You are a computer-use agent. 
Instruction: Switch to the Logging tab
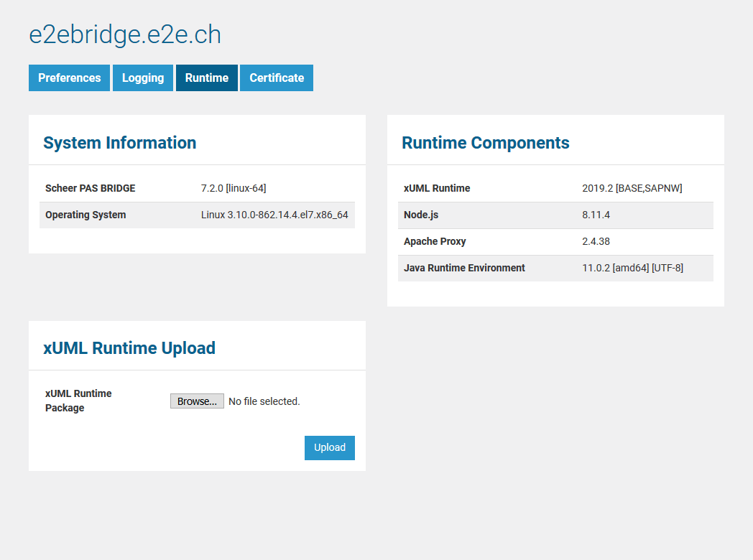pyautogui.click(x=143, y=78)
